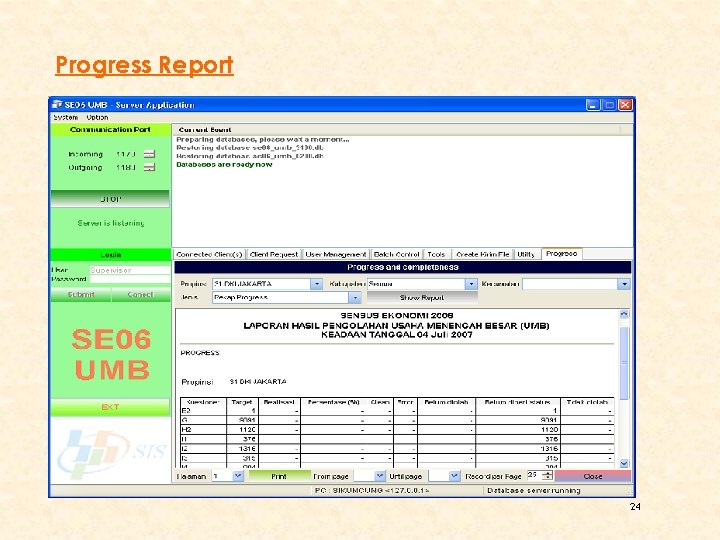Screen dimensions: 720x540
Task: Click 'Preparing databases' log line
Action: point(263,139)
